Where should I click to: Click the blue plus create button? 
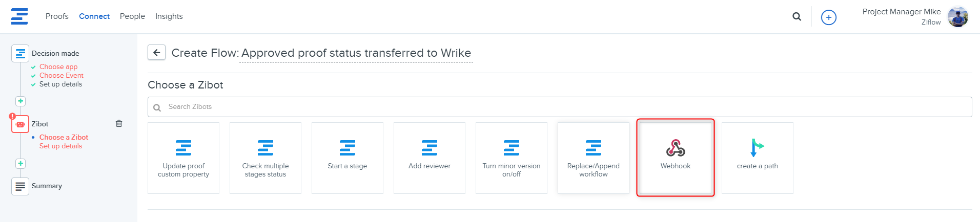pos(828,17)
